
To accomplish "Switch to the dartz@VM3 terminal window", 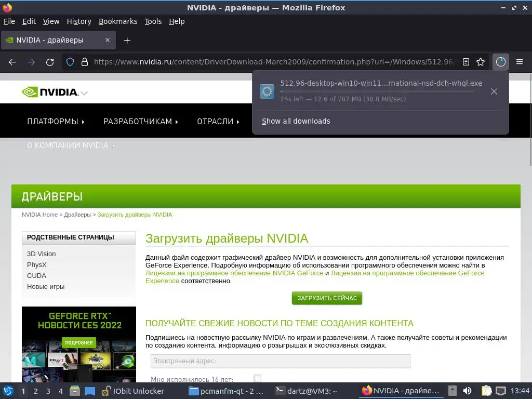I will point(307,391).
